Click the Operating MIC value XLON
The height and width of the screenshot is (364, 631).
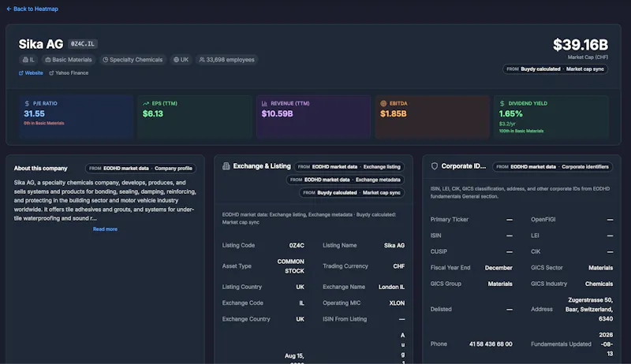[x=397, y=303]
